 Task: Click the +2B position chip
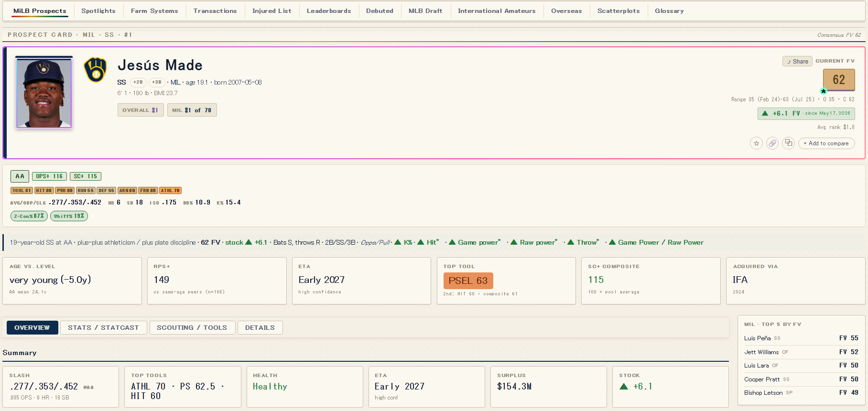(x=138, y=82)
